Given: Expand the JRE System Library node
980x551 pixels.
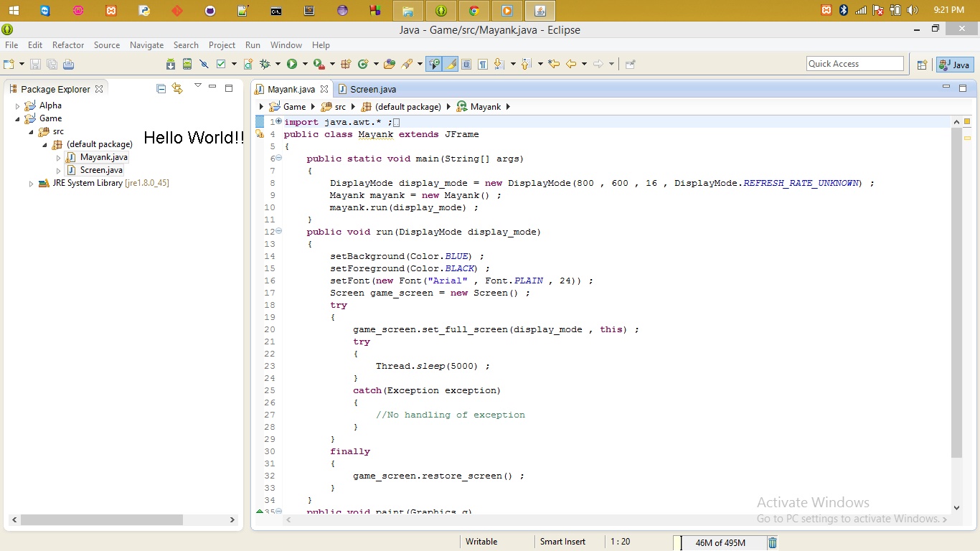Looking at the screenshot, I should (32, 183).
